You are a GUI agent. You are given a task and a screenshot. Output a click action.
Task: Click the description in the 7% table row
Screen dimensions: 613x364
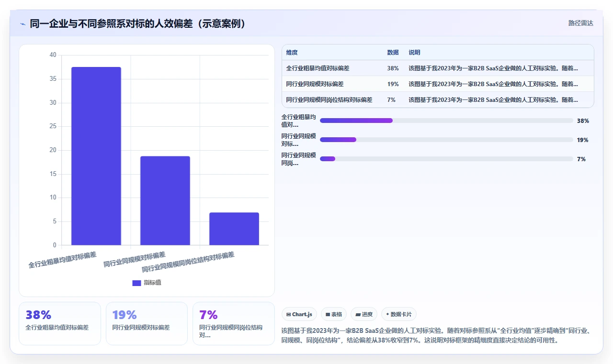[493, 100]
